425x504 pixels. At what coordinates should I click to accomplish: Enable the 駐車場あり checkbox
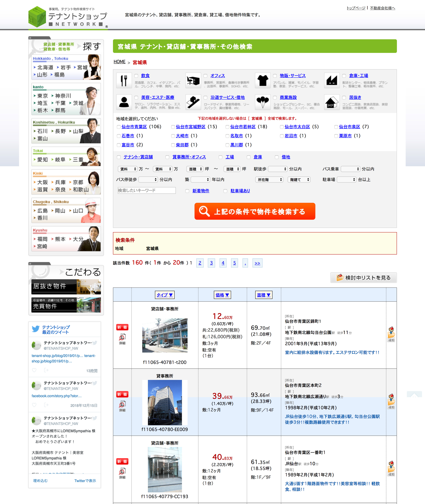pos(225,191)
